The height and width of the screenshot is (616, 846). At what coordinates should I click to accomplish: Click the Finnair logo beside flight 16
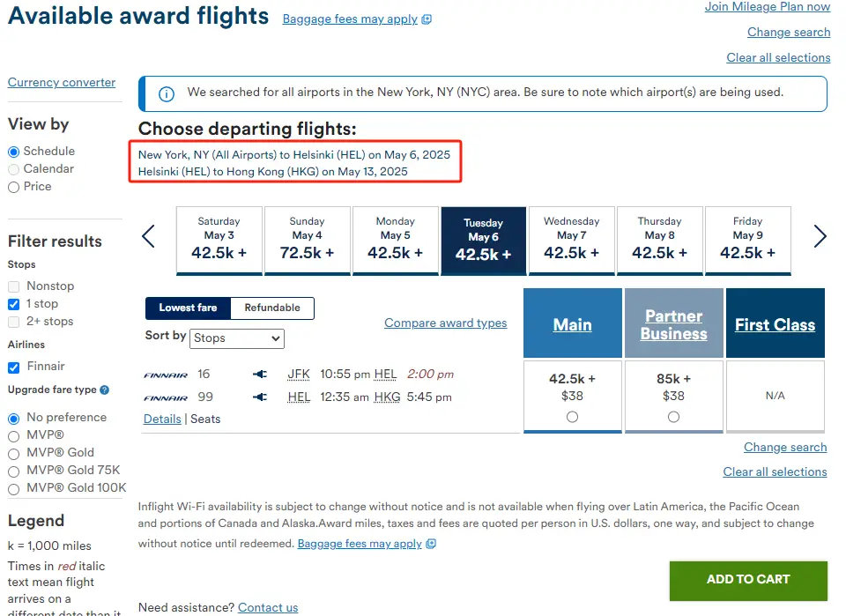pos(166,375)
